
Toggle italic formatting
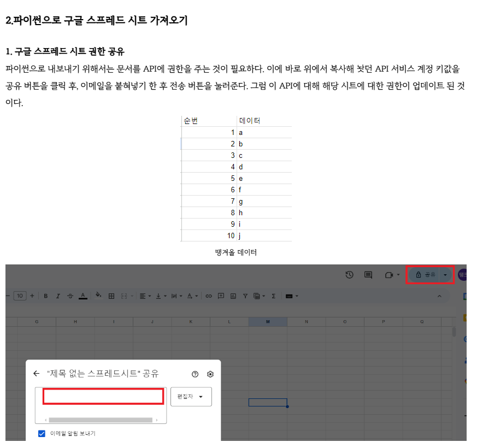pyautogui.click(x=57, y=296)
